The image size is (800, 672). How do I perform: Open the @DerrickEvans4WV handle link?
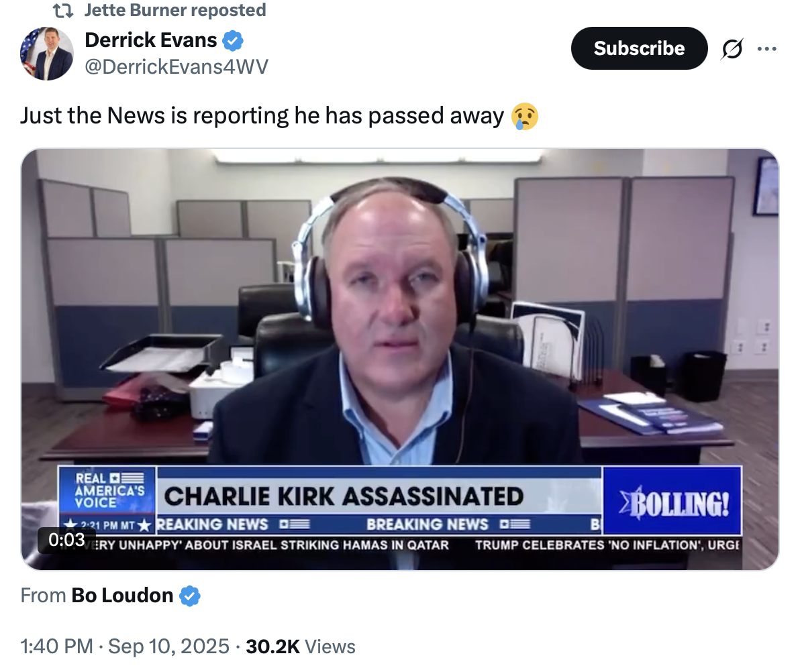[x=177, y=67]
